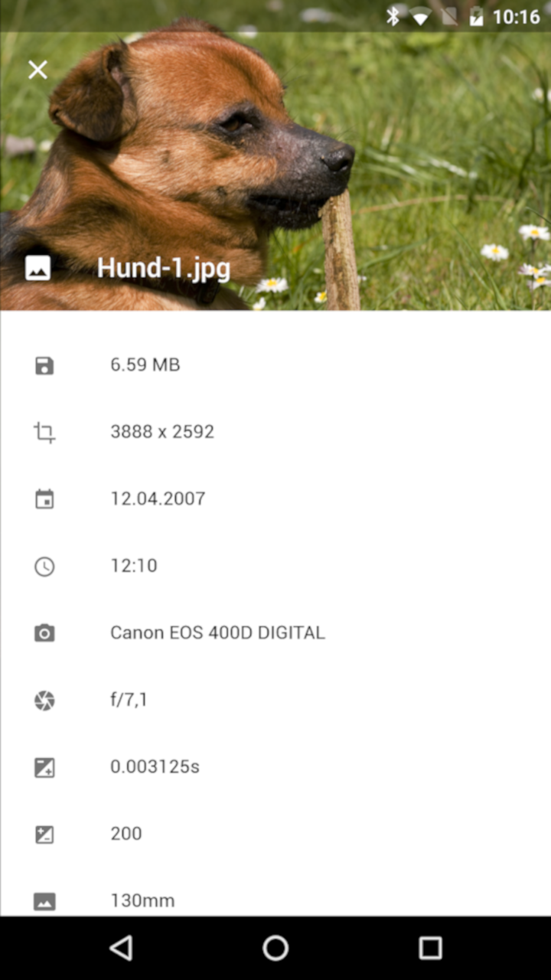The height and width of the screenshot is (980, 551).
Task: Select the 130mm focal length value
Action: (142, 901)
